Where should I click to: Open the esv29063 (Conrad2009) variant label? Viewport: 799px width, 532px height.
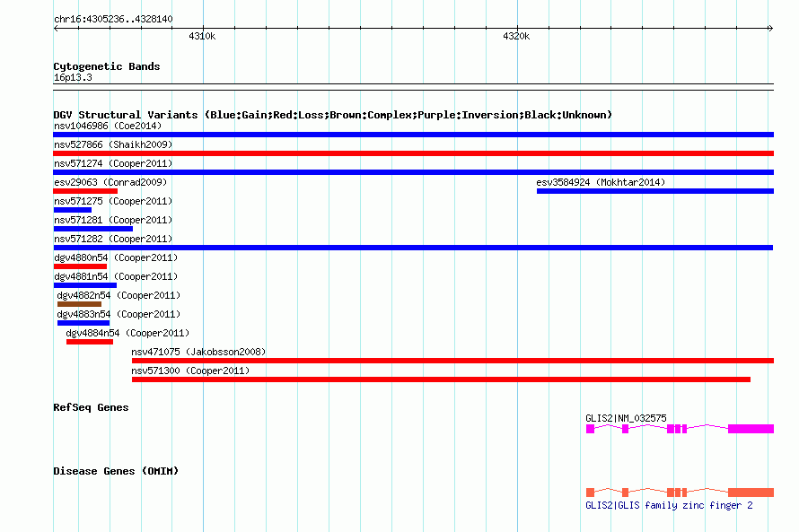click(110, 182)
